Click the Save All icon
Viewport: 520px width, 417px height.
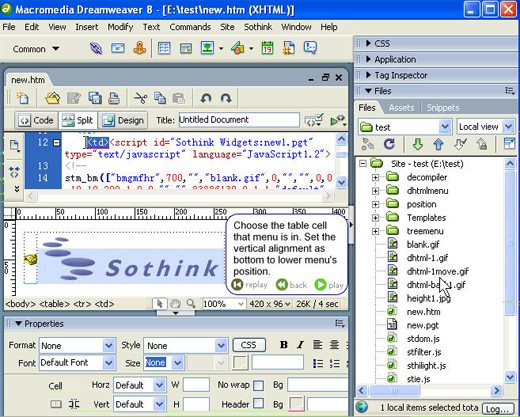click(95, 98)
